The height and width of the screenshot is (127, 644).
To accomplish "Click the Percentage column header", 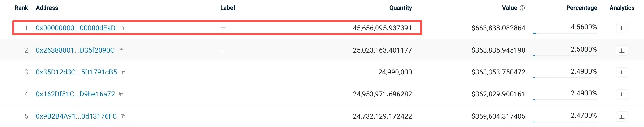I will pyautogui.click(x=582, y=8).
